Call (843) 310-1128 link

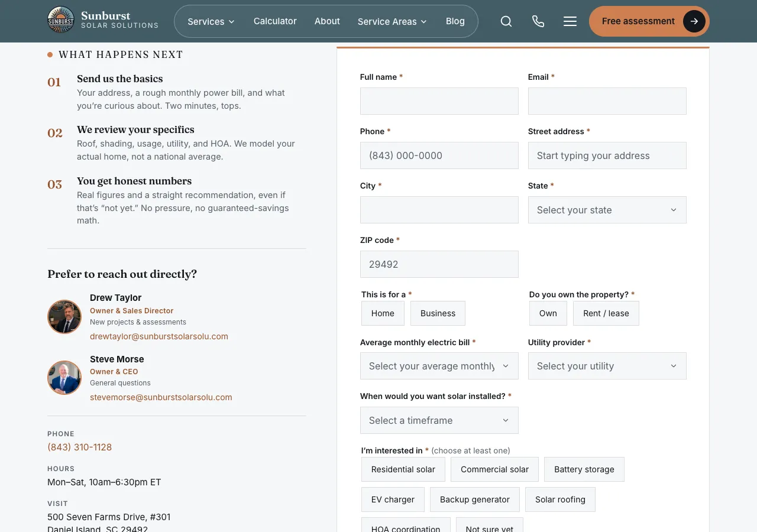coord(80,447)
